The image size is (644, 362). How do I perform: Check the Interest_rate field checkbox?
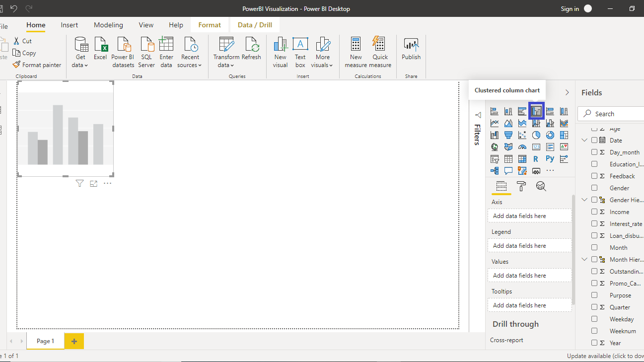(594, 223)
